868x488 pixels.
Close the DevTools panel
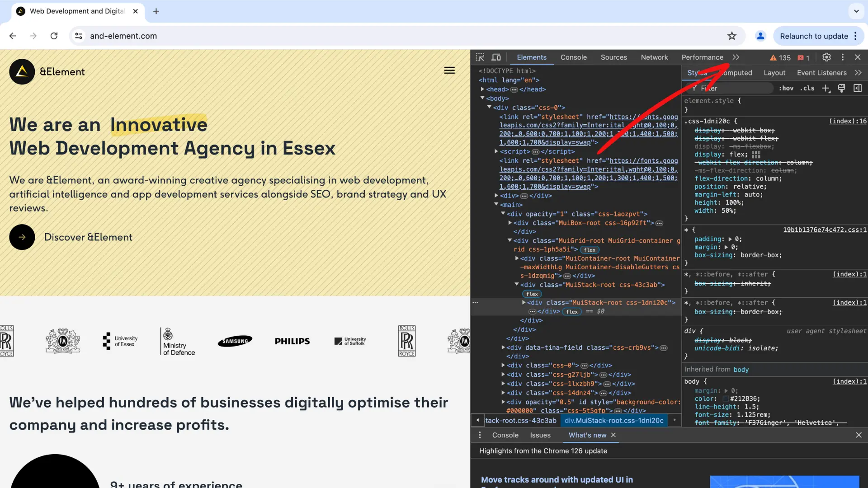(858, 57)
